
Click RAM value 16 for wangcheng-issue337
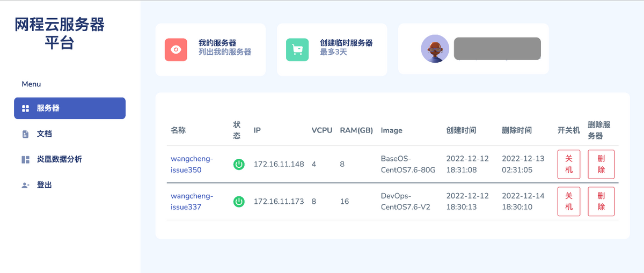click(x=345, y=202)
